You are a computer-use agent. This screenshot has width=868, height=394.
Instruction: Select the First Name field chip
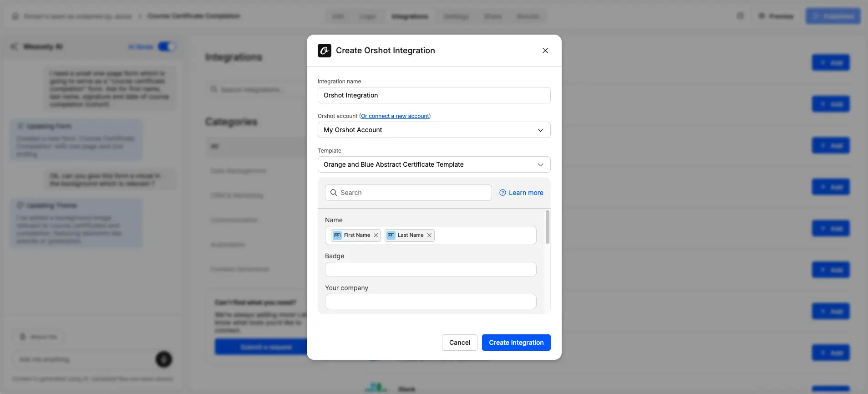[x=356, y=235]
